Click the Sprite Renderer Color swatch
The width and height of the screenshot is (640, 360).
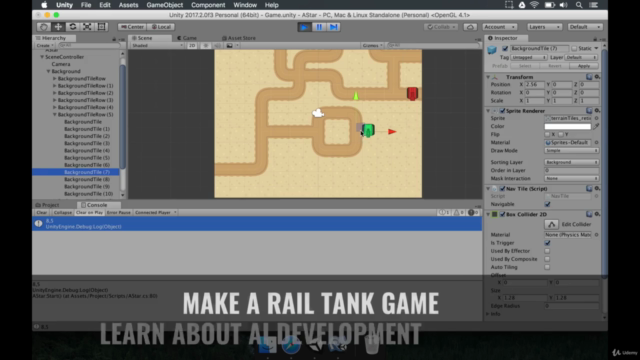pyautogui.click(x=567, y=127)
